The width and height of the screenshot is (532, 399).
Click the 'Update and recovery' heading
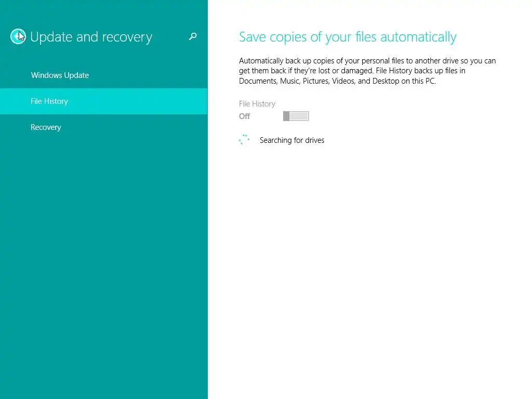tap(91, 37)
